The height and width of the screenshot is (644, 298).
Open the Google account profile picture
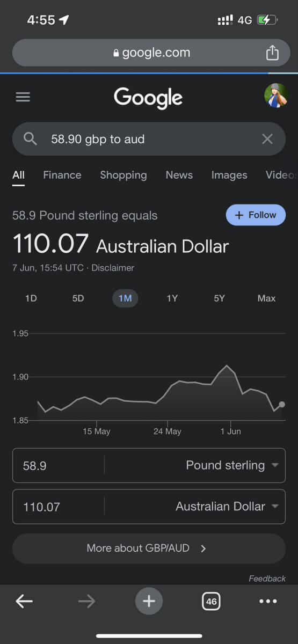(276, 96)
